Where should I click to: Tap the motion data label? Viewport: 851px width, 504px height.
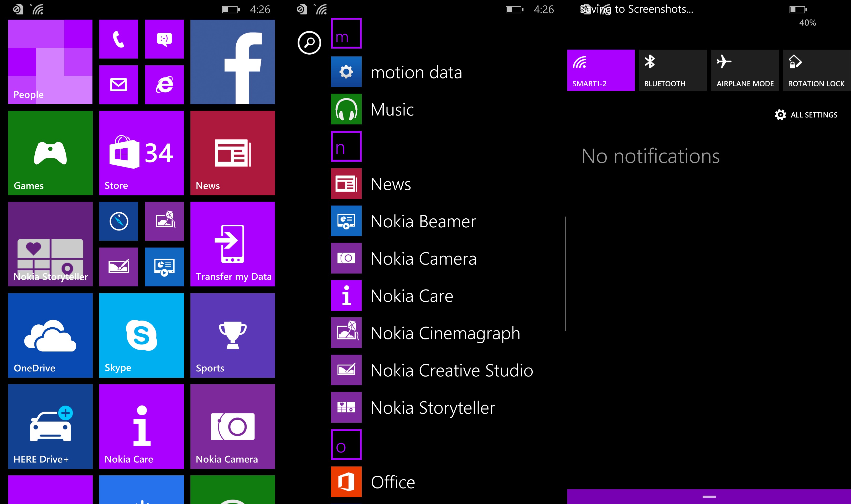(x=416, y=72)
